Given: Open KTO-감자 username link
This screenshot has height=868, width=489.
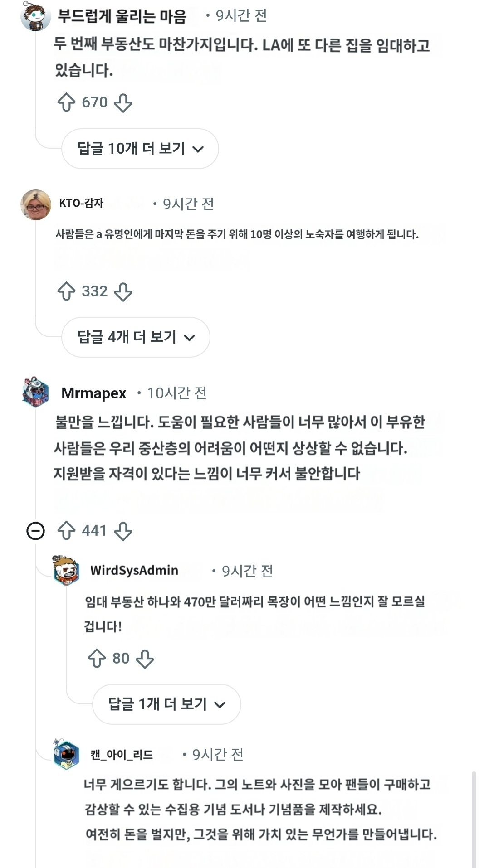Looking at the screenshot, I should click(x=81, y=203).
